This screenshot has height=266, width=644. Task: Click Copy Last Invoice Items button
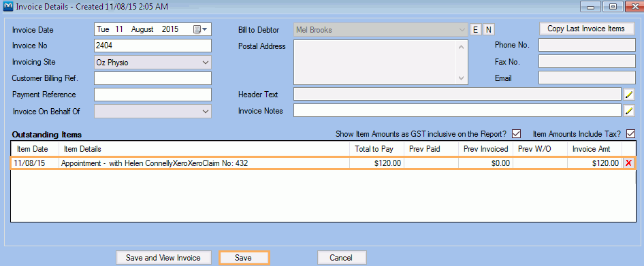tap(587, 29)
